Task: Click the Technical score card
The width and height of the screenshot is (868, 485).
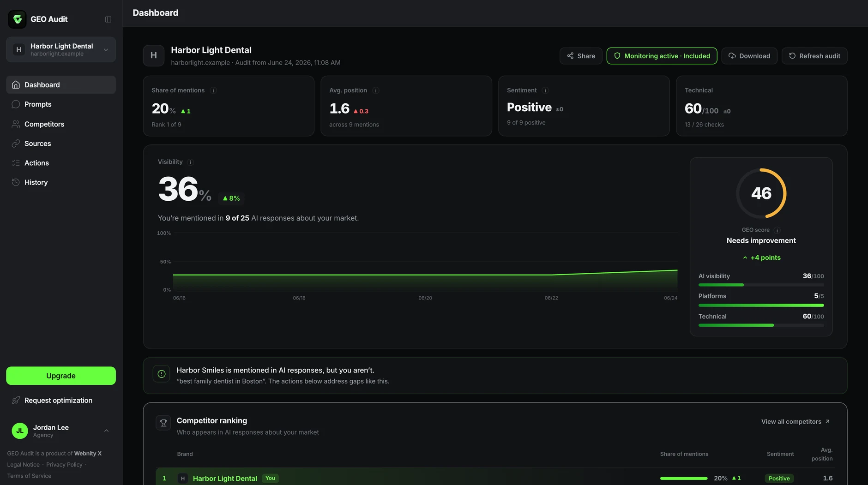Action: tap(761, 106)
